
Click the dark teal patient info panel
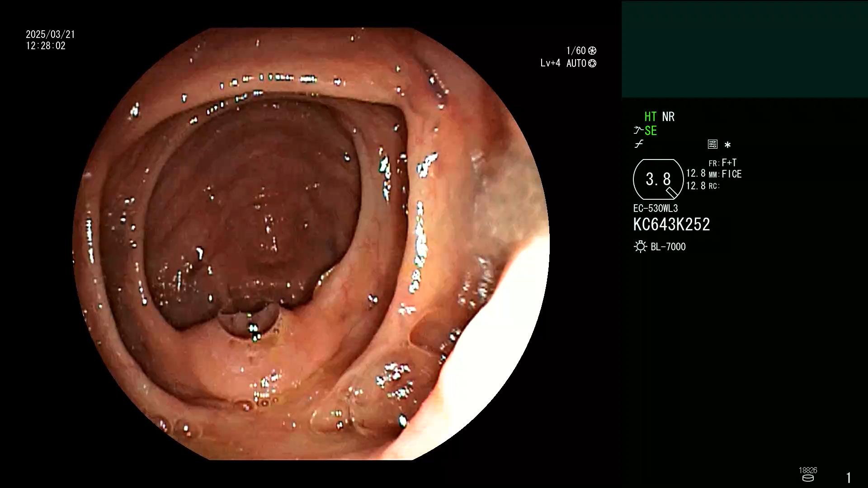pos(745,49)
